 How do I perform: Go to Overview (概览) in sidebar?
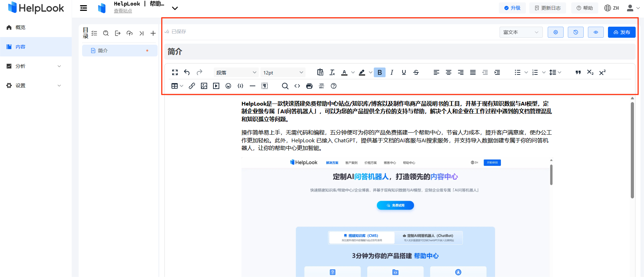pos(36,27)
